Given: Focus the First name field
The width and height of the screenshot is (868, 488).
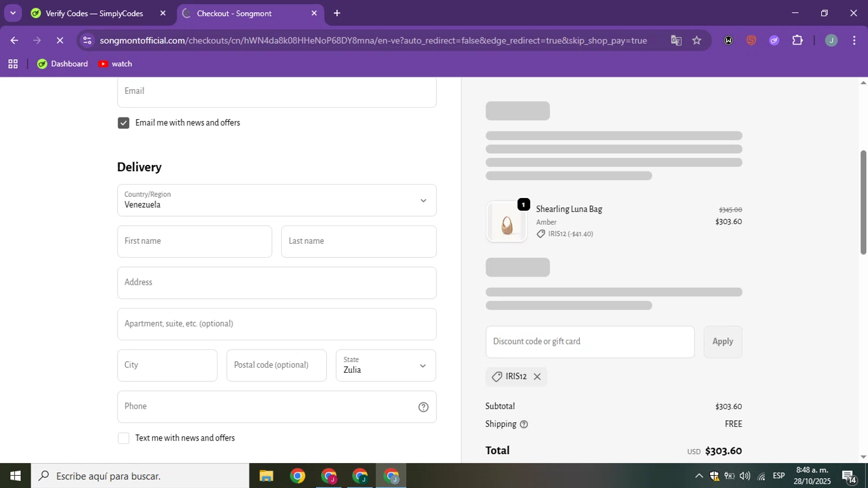Looking at the screenshot, I should (x=194, y=241).
